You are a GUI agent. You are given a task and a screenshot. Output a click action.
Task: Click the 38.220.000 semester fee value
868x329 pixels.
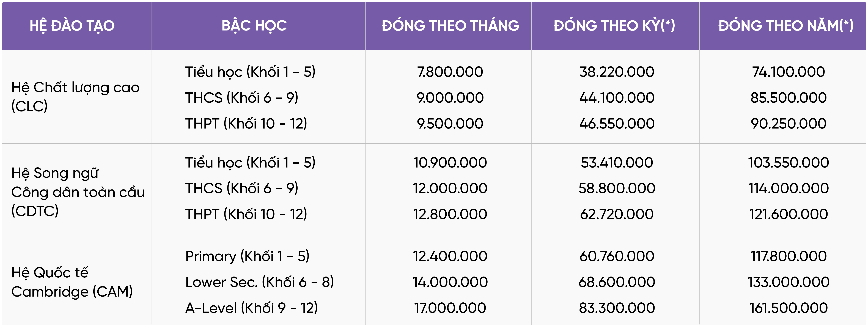[617, 72]
